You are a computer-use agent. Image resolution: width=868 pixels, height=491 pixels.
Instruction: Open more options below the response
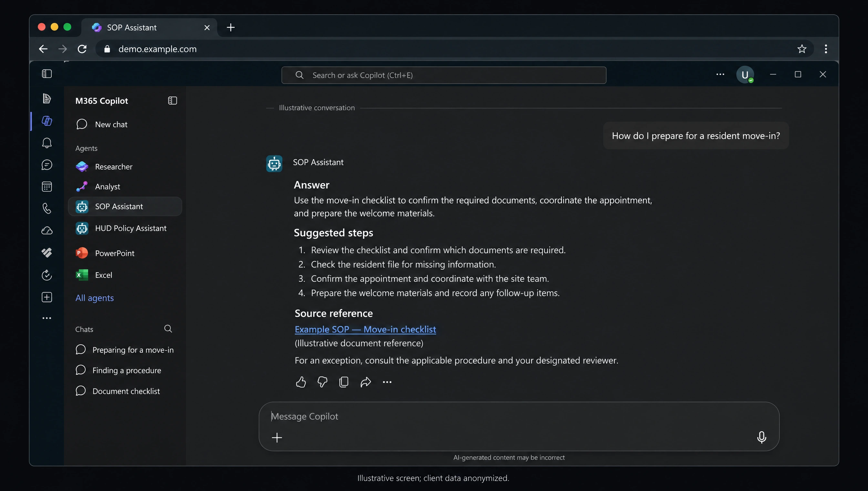click(x=387, y=382)
